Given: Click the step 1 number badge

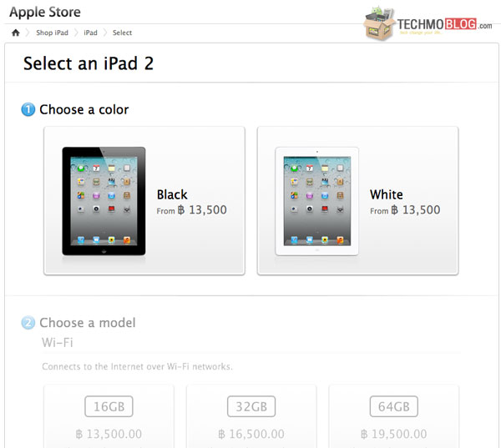Looking at the screenshot, I should click(28, 109).
